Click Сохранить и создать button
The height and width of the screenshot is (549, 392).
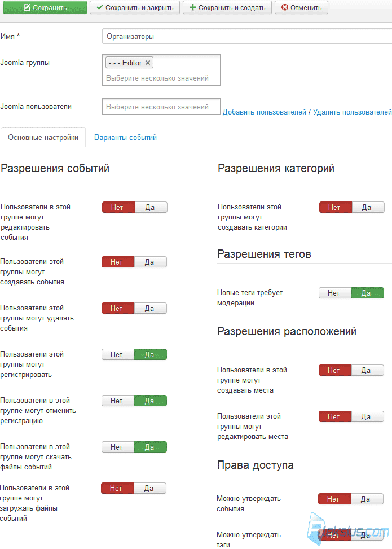[x=227, y=7]
